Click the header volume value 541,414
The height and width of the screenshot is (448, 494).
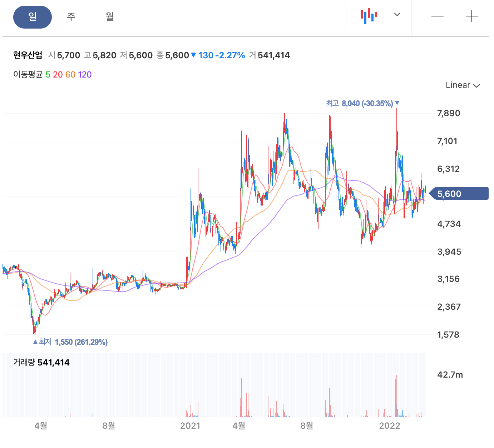274,55
